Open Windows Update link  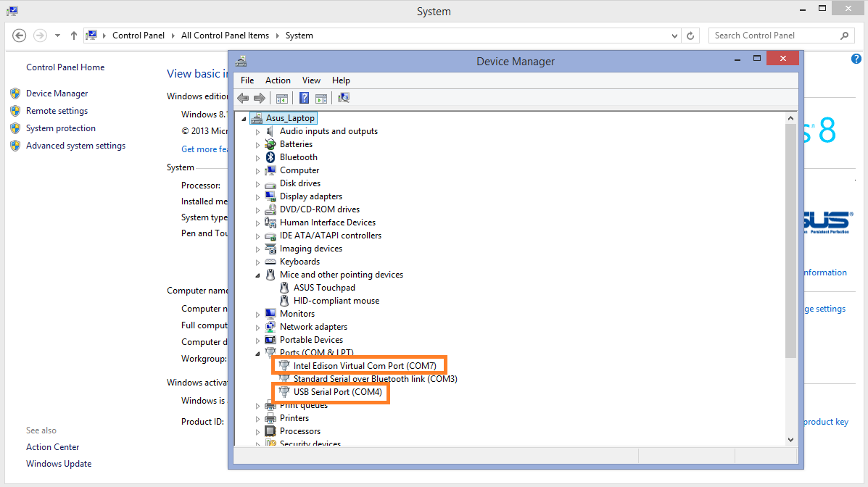(59, 464)
